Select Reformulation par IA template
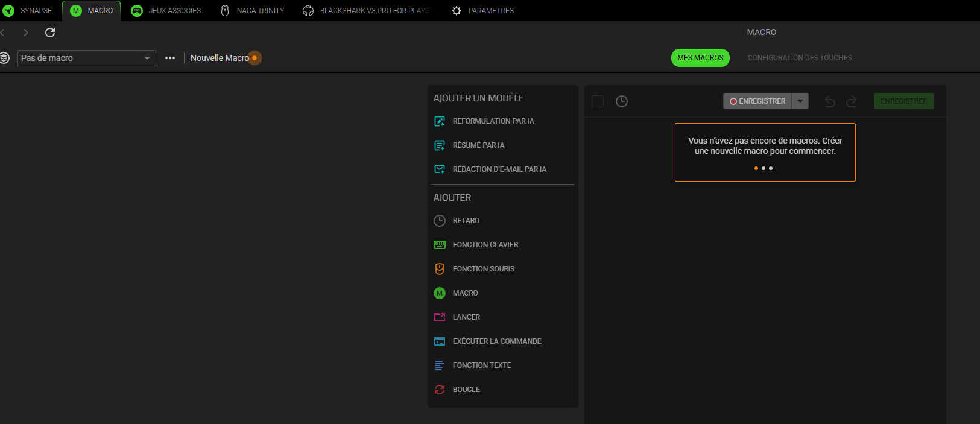This screenshot has height=424, width=980. click(484, 121)
